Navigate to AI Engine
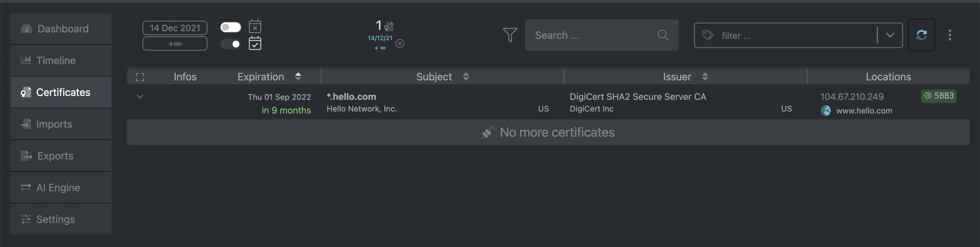The height and width of the screenshot is (247, 980). coord(61,188)
